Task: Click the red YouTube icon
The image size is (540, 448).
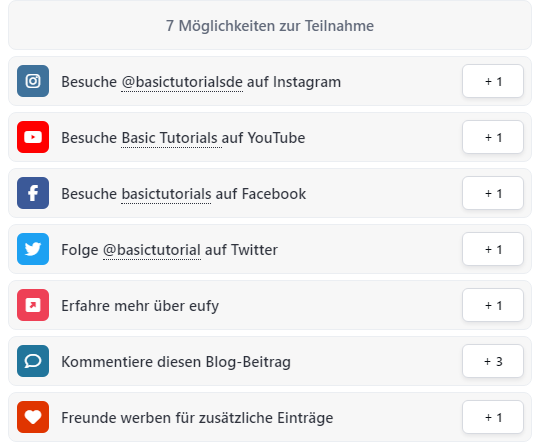Action: pyautogui.click(x=33, y=137)
